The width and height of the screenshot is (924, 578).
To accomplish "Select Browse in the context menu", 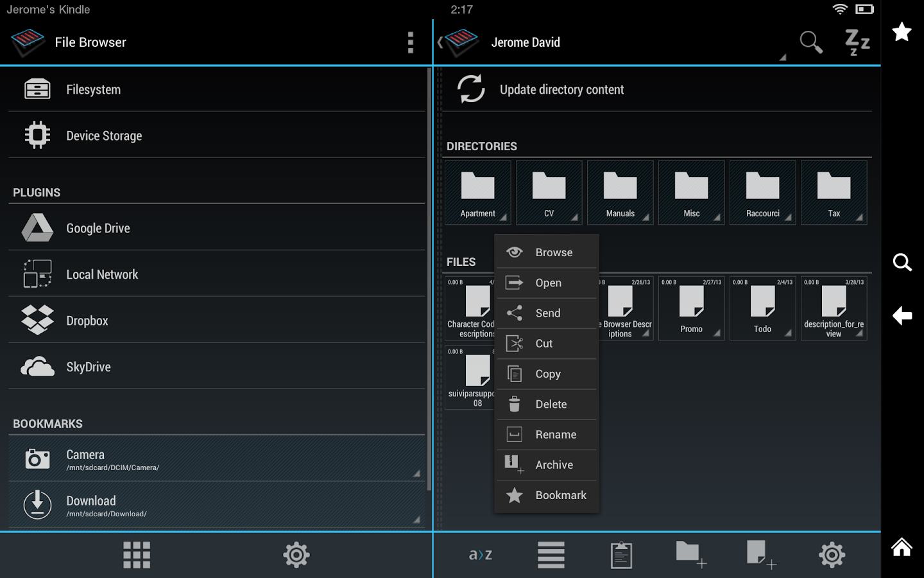I will (547, 252).
